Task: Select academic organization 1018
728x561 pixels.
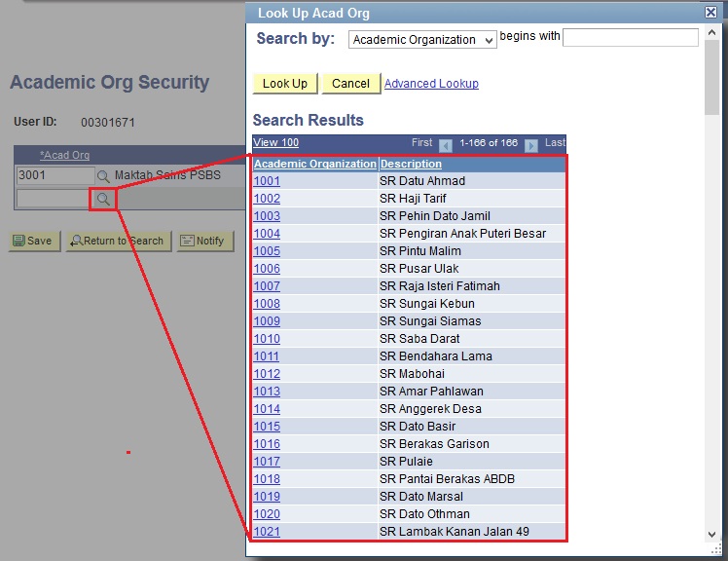Action: (x=267, y=479)
